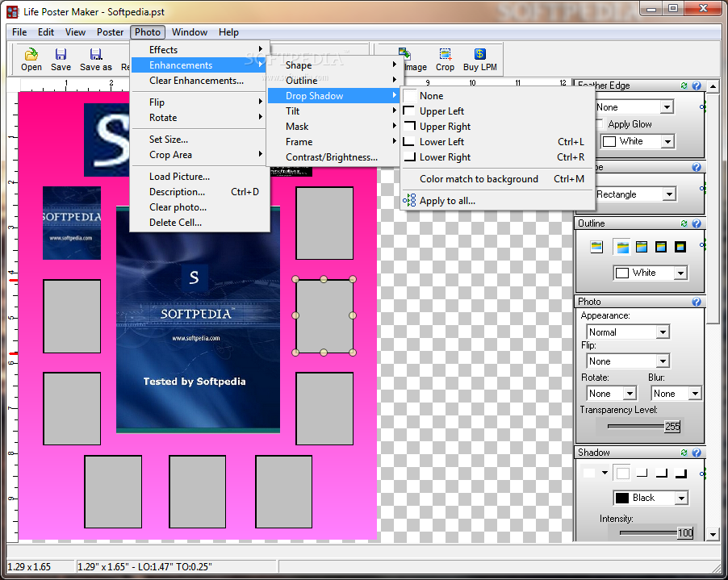Select the Tested by Softpedia poster photo
The height and width of the screenshot is (580, 728).
click(x=198, y=319)
